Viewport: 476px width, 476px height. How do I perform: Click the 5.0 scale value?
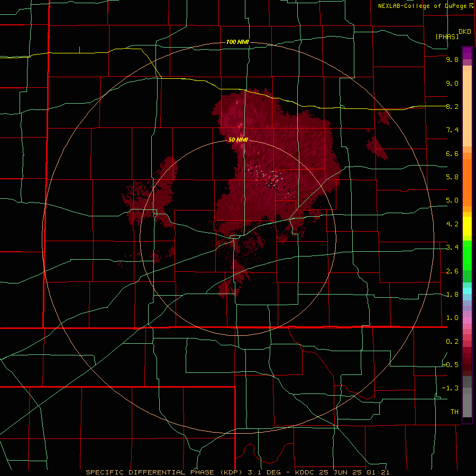pos(452,200)
